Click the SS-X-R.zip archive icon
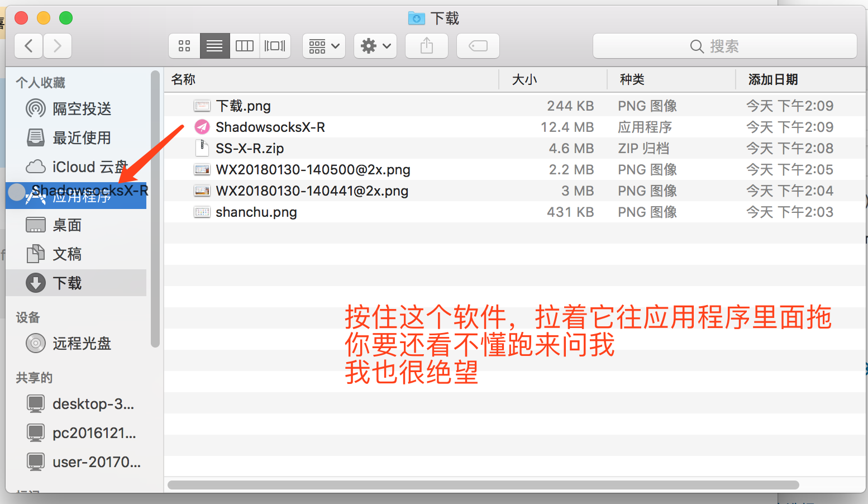The height and width of the screenshot is (504, 868). click(202, 148)
